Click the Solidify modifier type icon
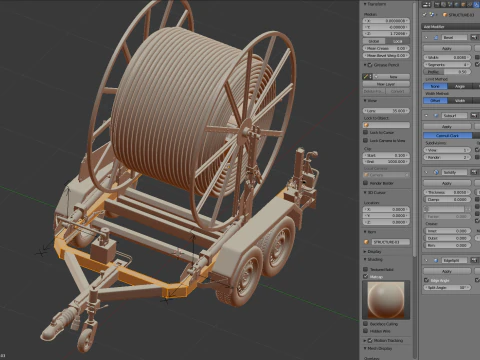 (x=436, y=172)
